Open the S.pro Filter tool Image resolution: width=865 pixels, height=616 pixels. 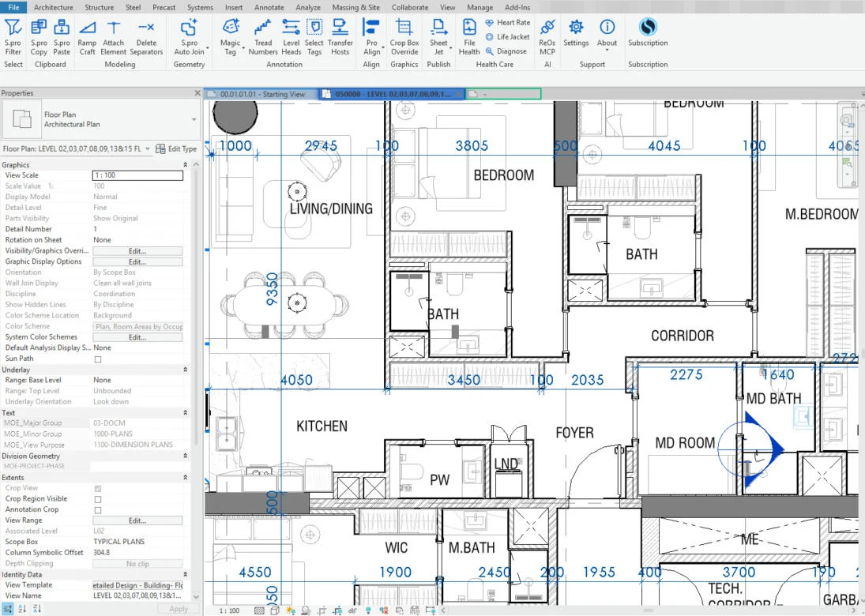tap(13, 37)
